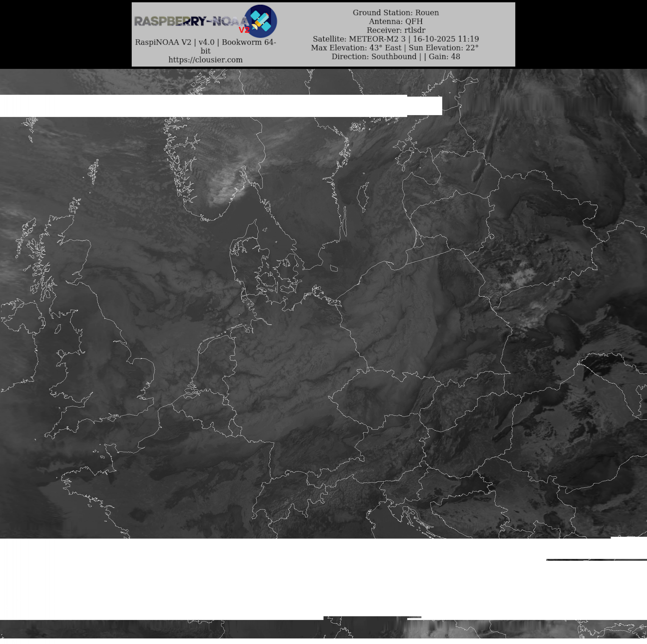Click the Receiver: rtlsdr text
The height and width of the screenshot is (644, 647).
pos(396,30)
